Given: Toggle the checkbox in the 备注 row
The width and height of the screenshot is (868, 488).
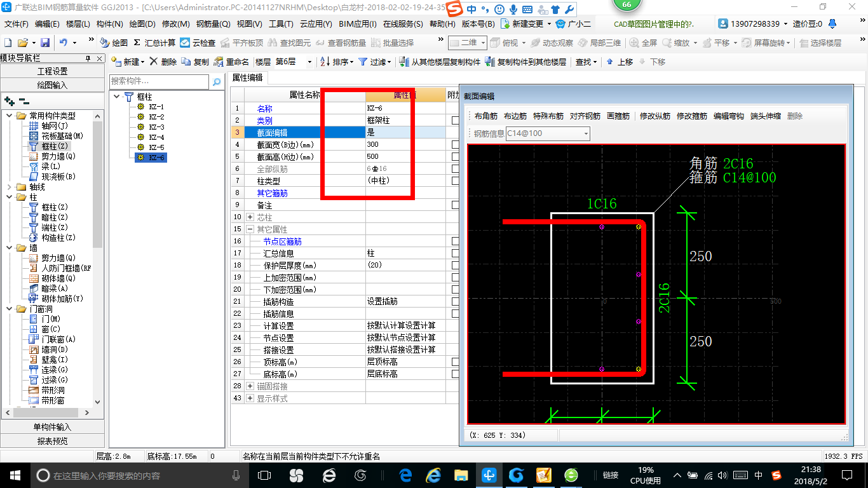Looking at the screenshot, I should click(455, 205).
